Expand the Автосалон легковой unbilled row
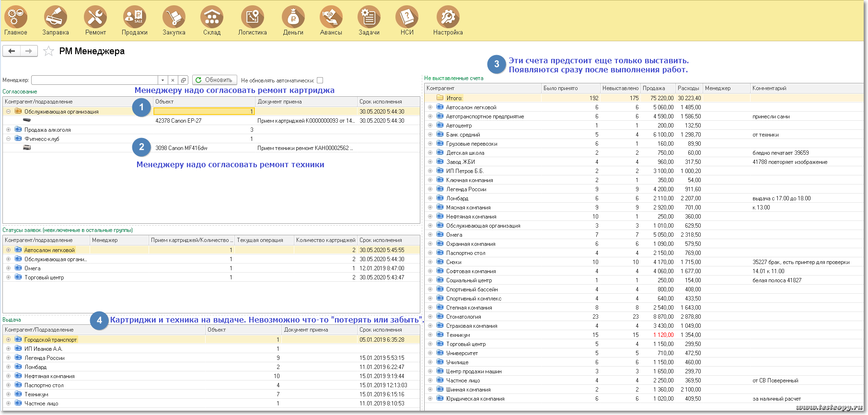 point(430,107)
